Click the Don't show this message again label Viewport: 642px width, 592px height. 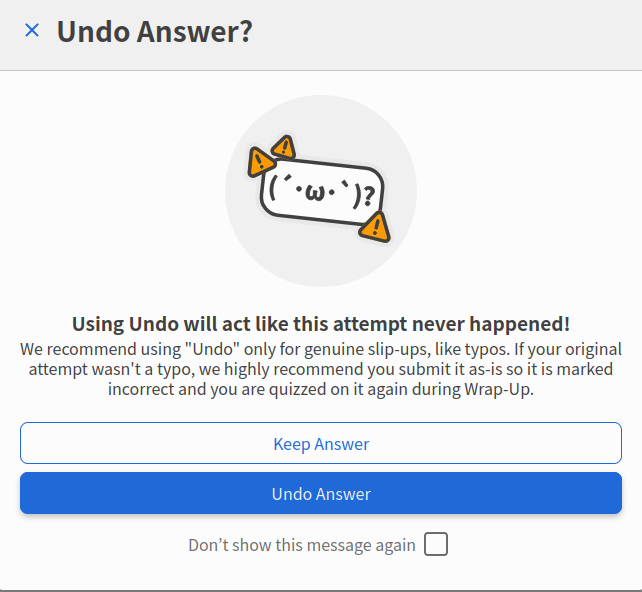tap(302, 545)
